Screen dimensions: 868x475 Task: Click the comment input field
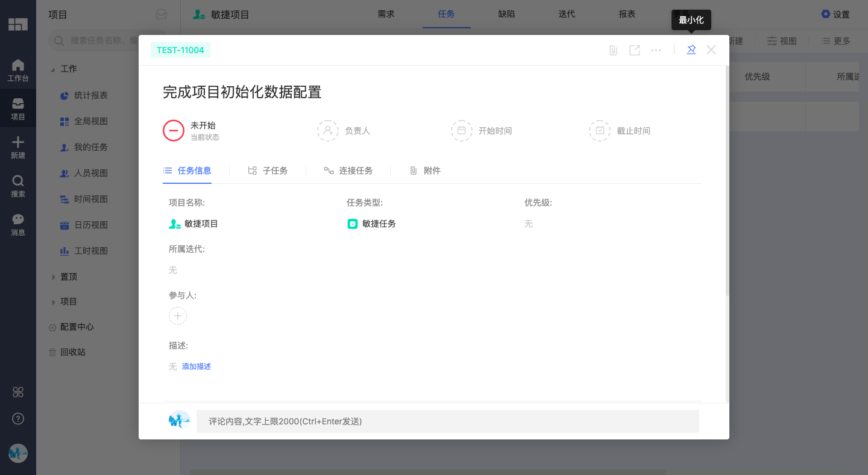[x=447, y=421]
